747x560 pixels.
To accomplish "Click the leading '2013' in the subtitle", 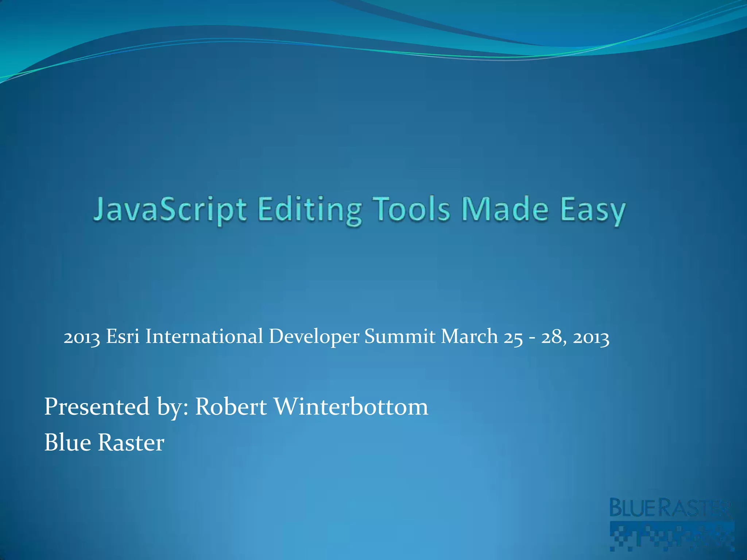I will point(82,337).
